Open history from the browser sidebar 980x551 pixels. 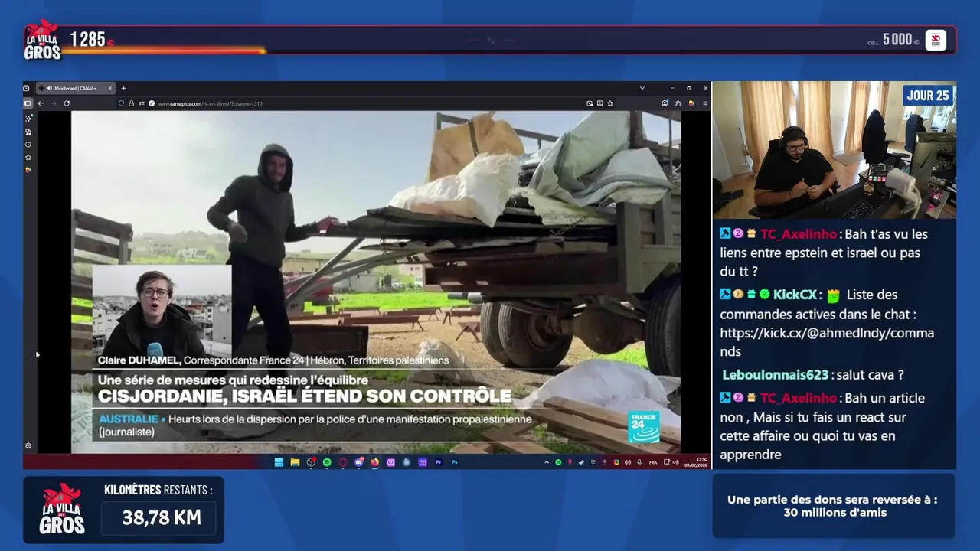pyautogui.click(x=28, y=145)
